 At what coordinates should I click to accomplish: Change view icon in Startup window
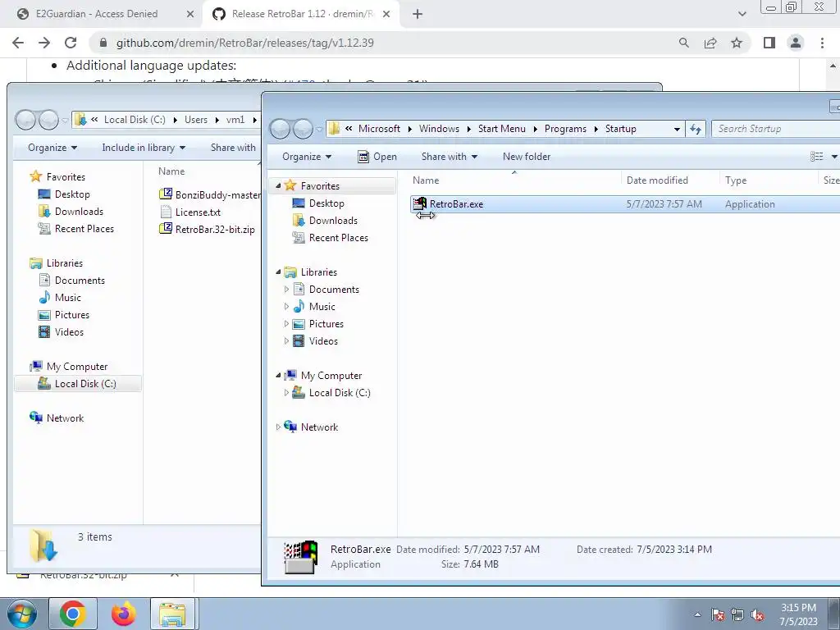[x=817, y=157]
